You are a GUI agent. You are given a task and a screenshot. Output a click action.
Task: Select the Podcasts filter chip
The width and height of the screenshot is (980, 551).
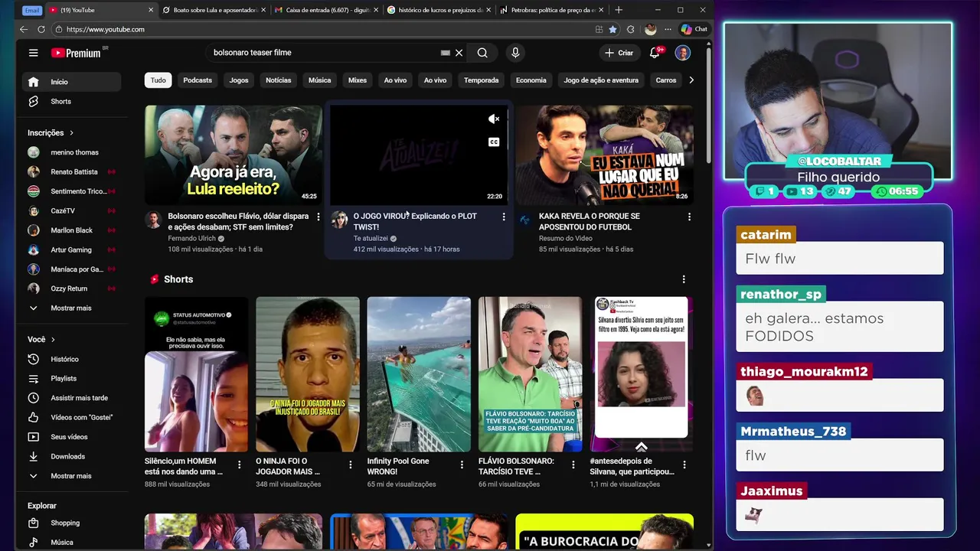[x=198, y=80]
